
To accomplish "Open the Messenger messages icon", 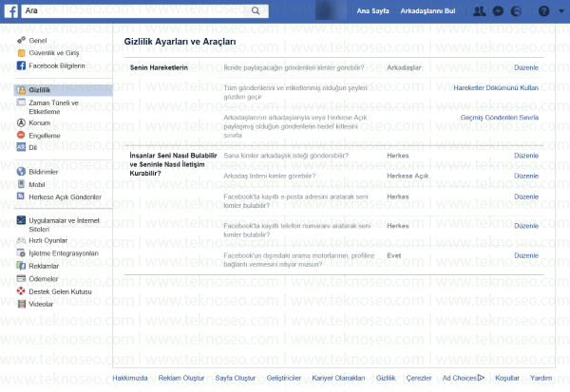I will (498, 11).
